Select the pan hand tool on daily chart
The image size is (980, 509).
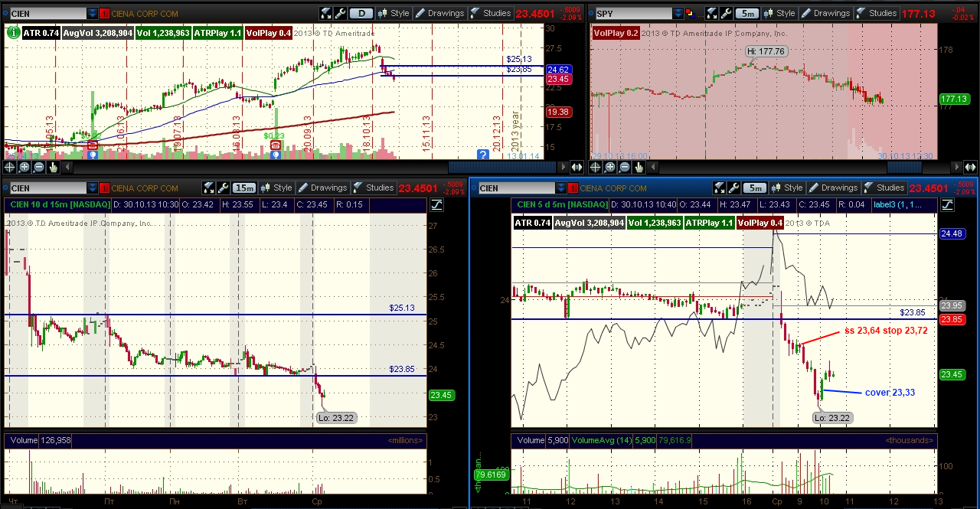[53, 167]
